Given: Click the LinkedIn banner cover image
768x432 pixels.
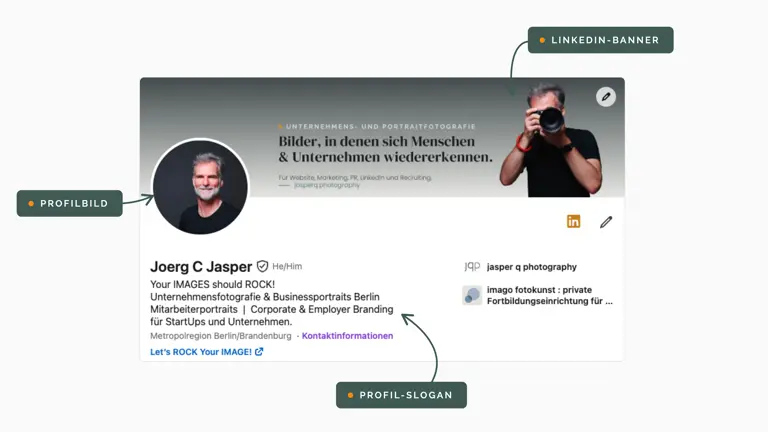Looking at the screenshot, I should point(382,137).
